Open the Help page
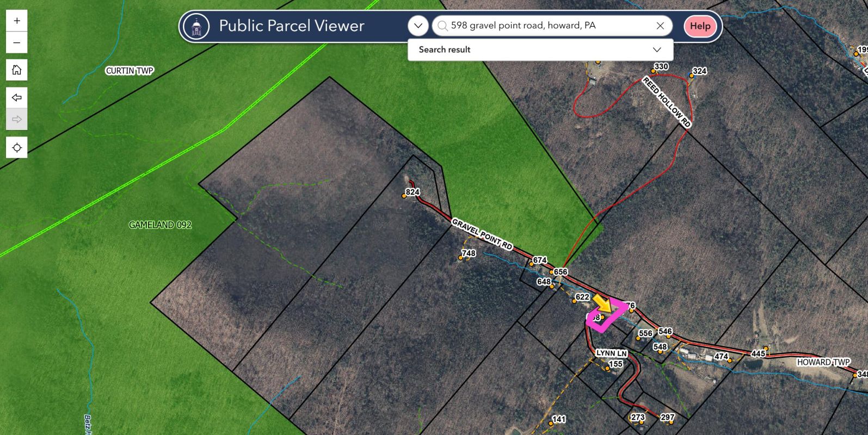This screenshot has height=435, width=868. [700, 26]
